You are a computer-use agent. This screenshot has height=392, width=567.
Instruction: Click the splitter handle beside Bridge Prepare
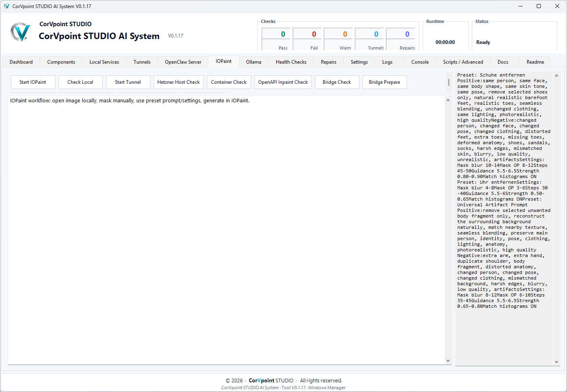pyautogui.click(x=449, y=82)
